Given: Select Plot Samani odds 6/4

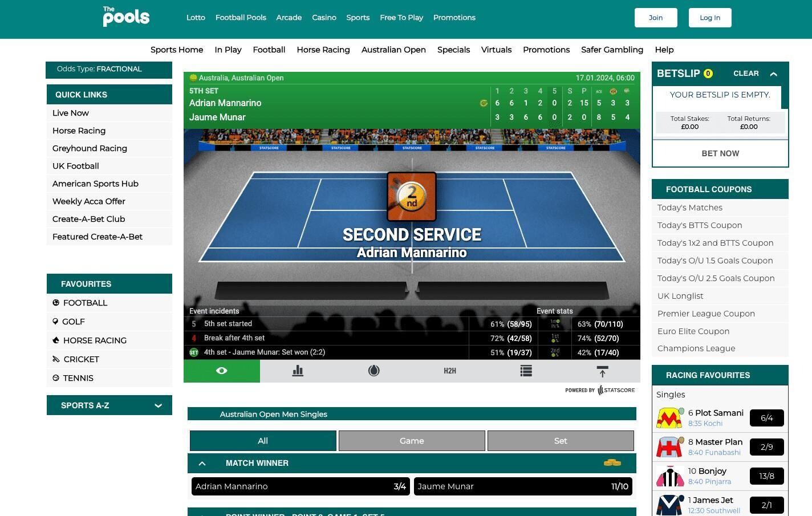Looking at the screenshot, I should [x=766, y=418].
